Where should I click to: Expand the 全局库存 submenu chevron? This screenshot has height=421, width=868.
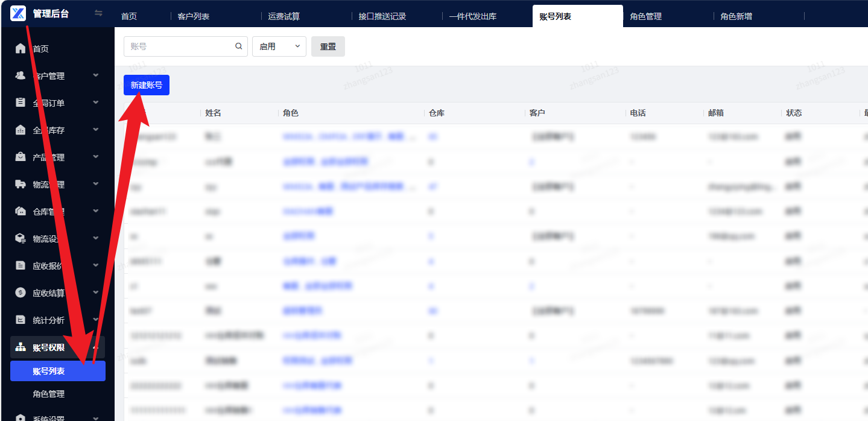[96, 130]
